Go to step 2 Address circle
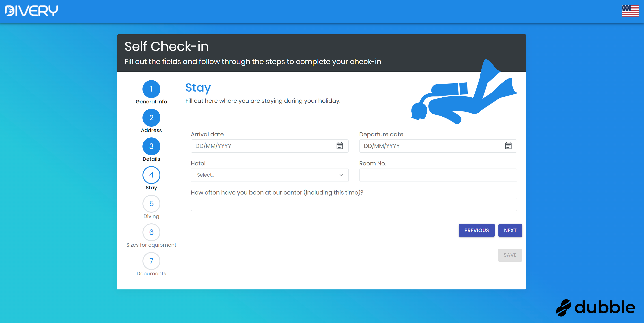Viewport: 644px width, 323px height. pyautogui.click(x=151, y=118)
